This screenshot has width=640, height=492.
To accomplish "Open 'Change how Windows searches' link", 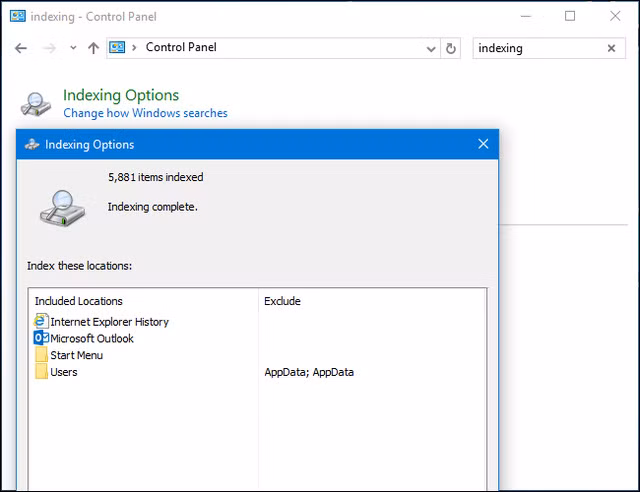I will (145, 113).
